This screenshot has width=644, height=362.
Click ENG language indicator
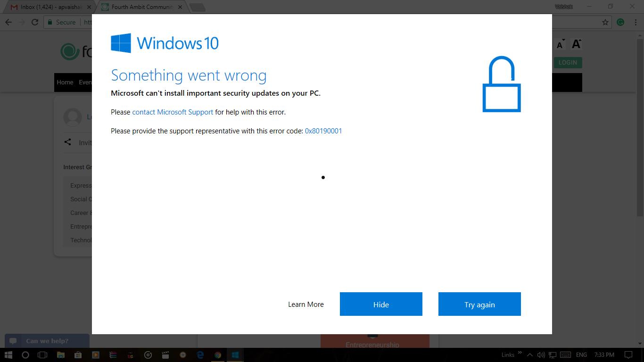coord(581,355)
